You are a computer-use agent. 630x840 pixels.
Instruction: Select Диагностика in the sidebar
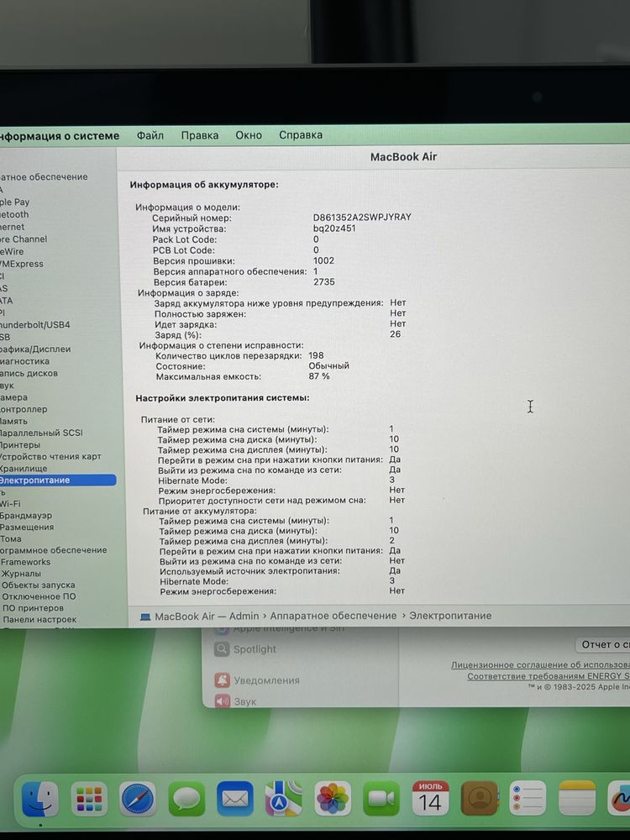coord(24,361)
